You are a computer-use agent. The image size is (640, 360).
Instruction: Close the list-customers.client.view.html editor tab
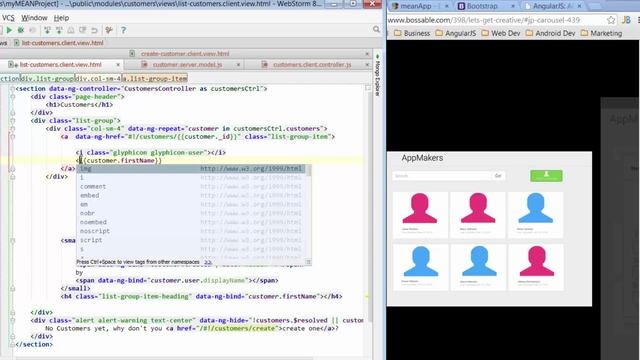tap(118, 64)
